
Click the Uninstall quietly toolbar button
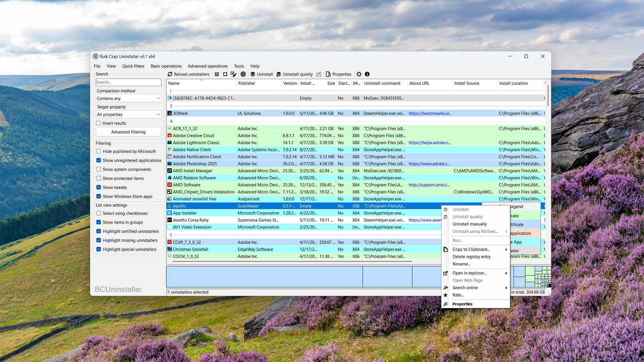tap(294, 74)
